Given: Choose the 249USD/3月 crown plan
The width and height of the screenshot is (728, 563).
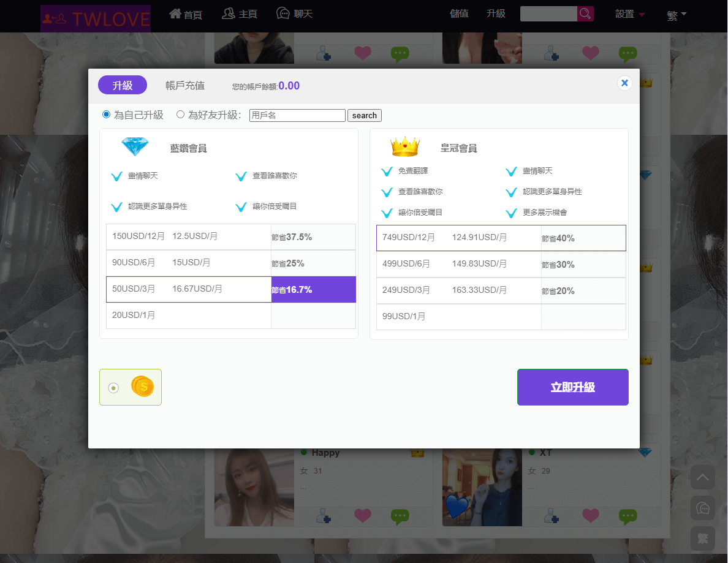Looking at the screenshot, I should [501, 290].
